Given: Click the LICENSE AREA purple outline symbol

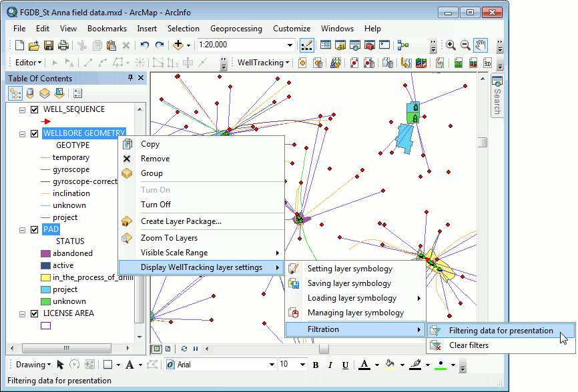Looking at the screenshot, I should [45, 326].
